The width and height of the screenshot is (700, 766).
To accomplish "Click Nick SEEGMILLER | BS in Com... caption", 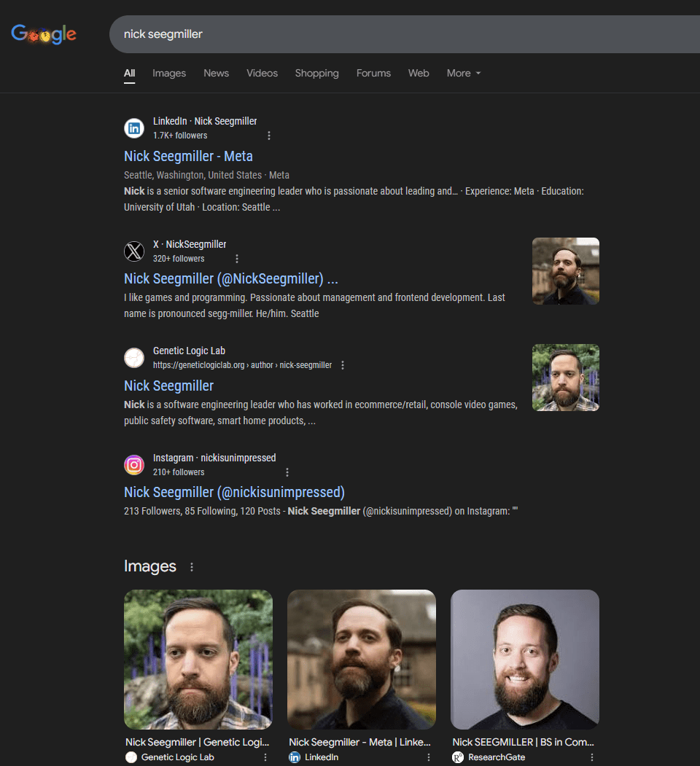I will click(523, 742).
